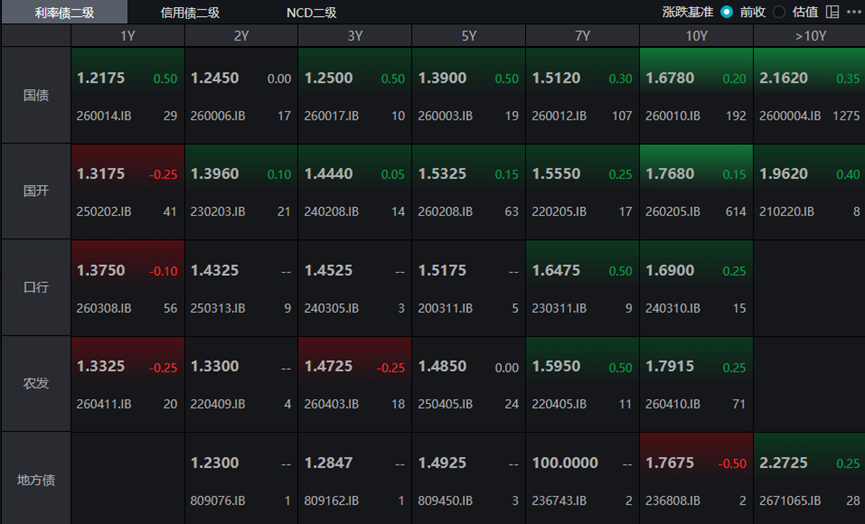The height and width of the screenshot is (524, 865).
Task: Click bond code 210220.IB
Action: coord(787,212)
